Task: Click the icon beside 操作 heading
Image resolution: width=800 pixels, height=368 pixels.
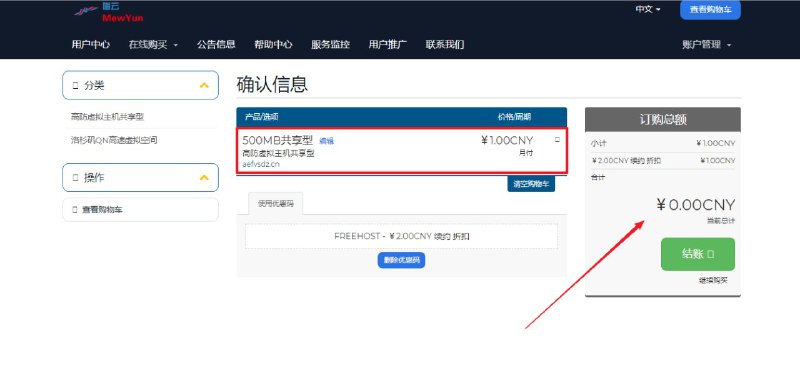Action: (x=76, y=178)
